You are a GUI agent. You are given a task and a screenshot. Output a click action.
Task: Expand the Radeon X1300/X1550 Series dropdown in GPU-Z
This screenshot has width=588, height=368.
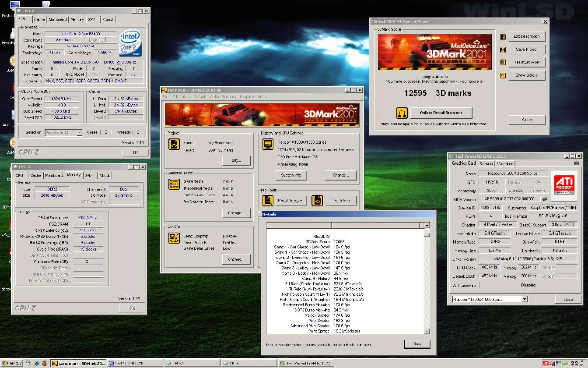(525, 299)
